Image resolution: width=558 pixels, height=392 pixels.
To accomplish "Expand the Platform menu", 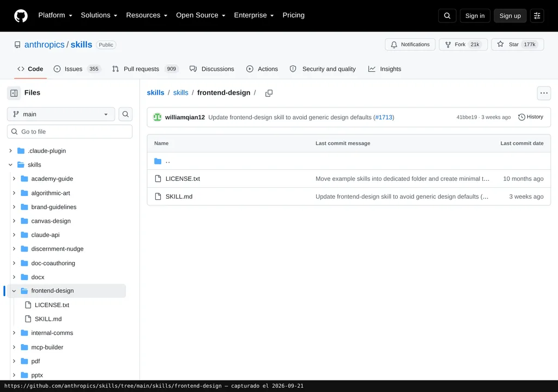I will pos(55,15).
